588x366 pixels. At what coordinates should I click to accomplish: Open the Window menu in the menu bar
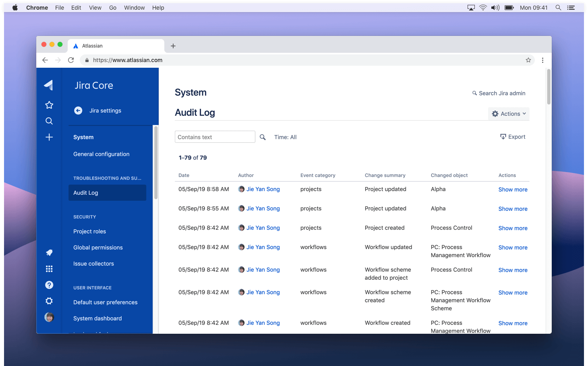(134, 7)
